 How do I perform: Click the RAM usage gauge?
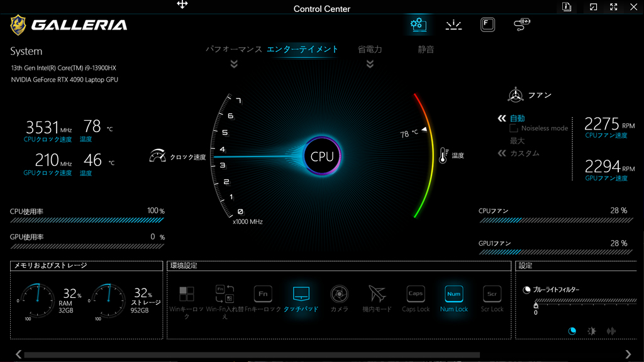click(38, 300)
